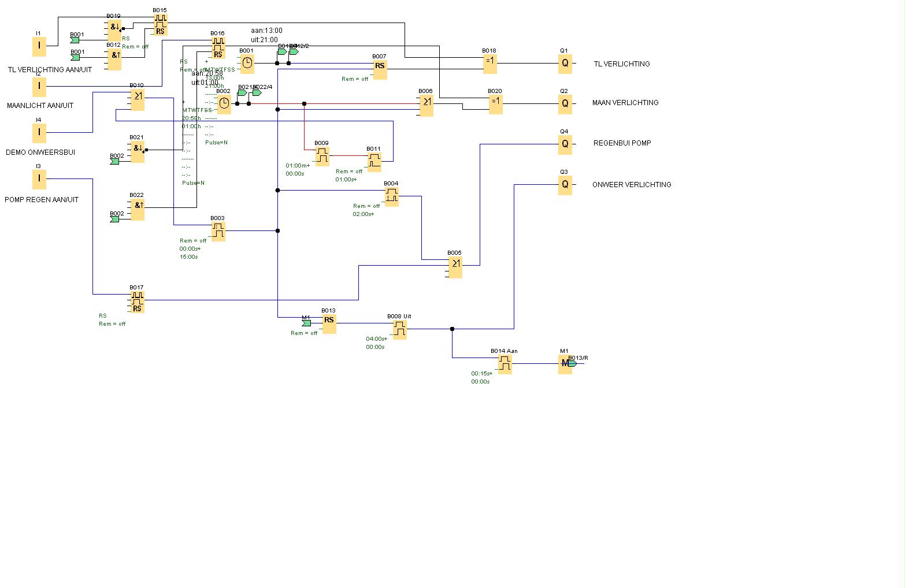The image size is (905, 588).
Task: Select the B009 on-delay timer block
Action: point(322,156)
